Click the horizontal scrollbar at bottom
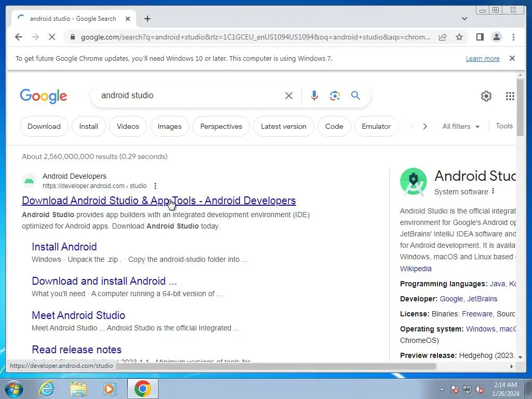 pos(276,366)
